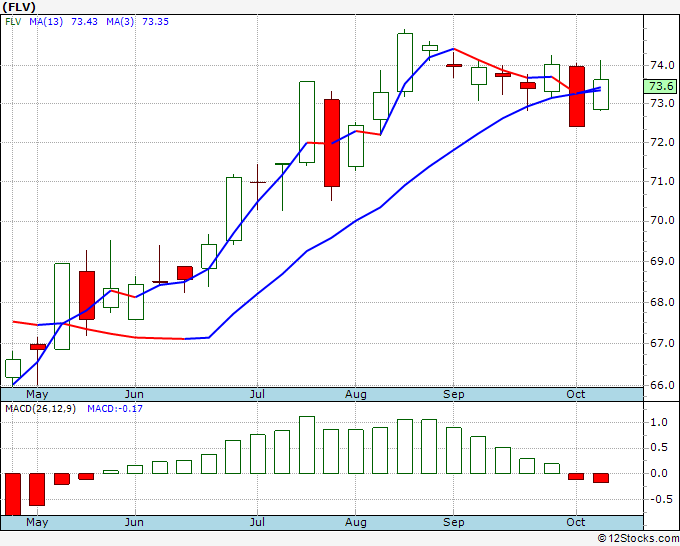Click the 70.0 price axis label
Screen dimensions: 680x546
(x=662, y=221)
